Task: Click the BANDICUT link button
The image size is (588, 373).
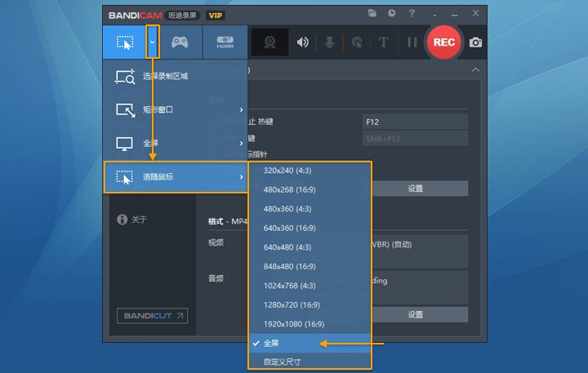Action: tap(152, 316)
